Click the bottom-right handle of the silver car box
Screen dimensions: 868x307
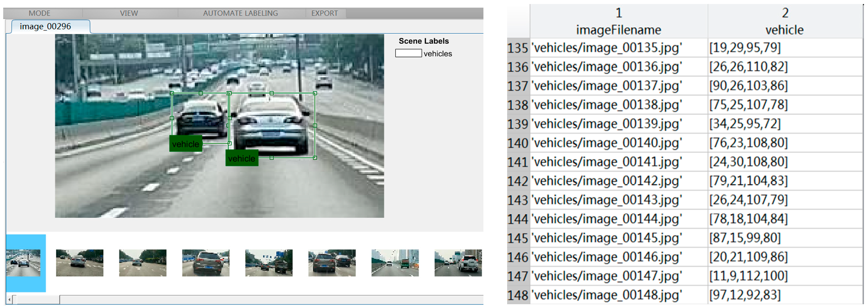[315, 158]
